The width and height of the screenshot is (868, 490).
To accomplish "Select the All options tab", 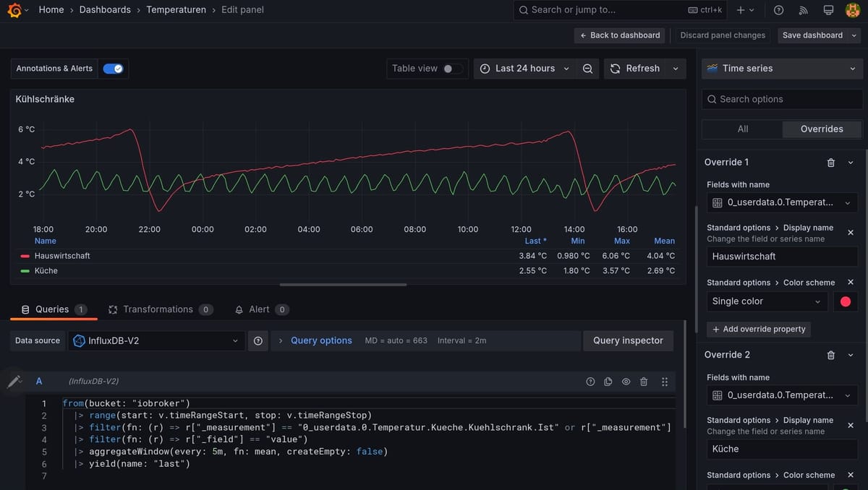I will click(742, 129).
